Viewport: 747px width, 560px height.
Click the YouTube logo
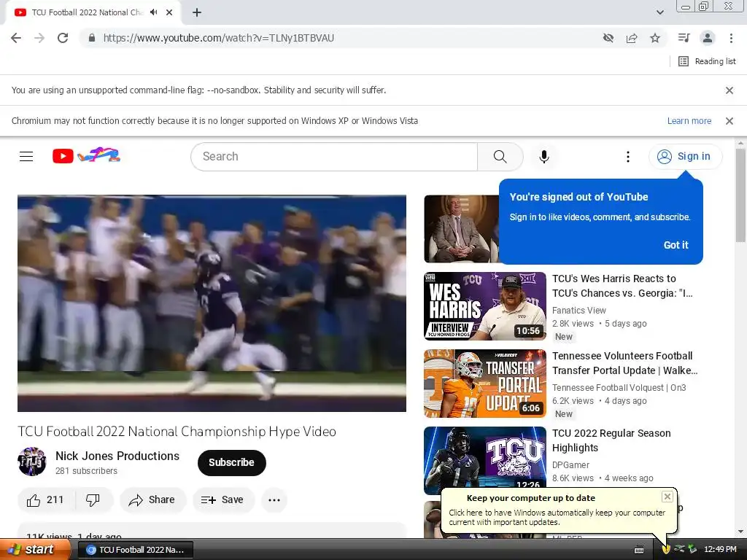click(x=86, y=156)
